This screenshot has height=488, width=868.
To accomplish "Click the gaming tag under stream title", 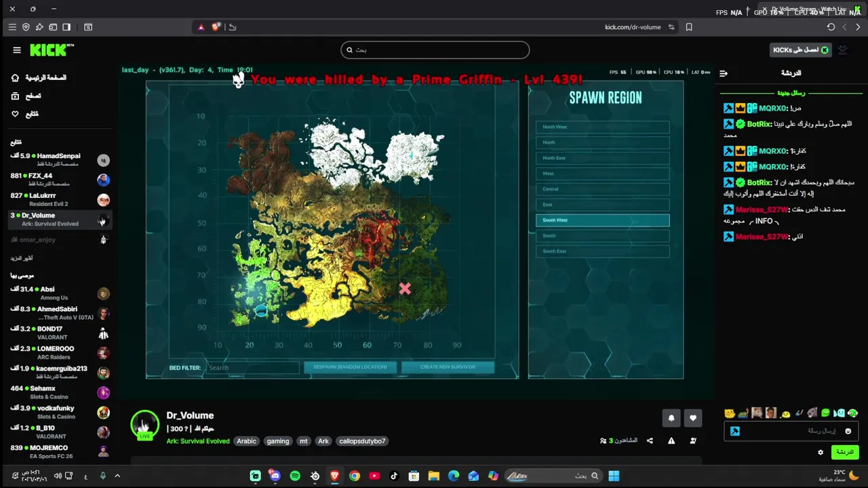I will (278, 441).
